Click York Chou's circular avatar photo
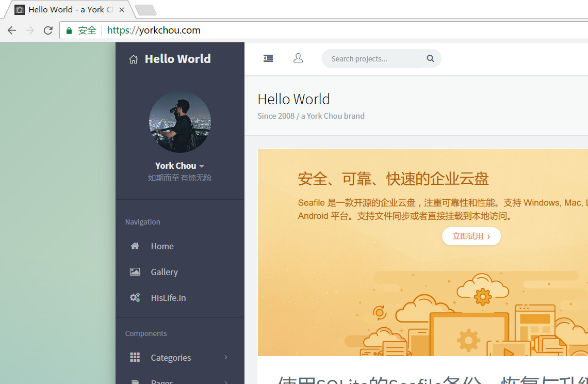 [x=180, y=122]
